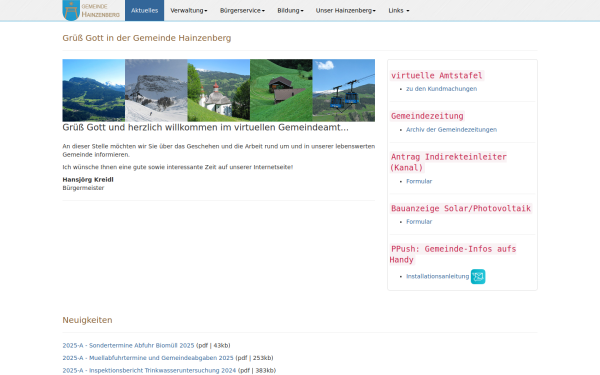Open the Verwaltung dropdown menu
The image size is (600, 375).
[x=189, y=10]
